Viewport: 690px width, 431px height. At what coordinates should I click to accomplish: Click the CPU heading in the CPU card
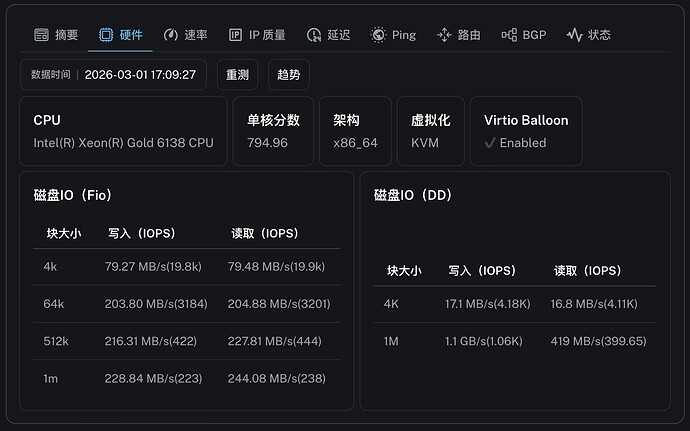[47, 120]
